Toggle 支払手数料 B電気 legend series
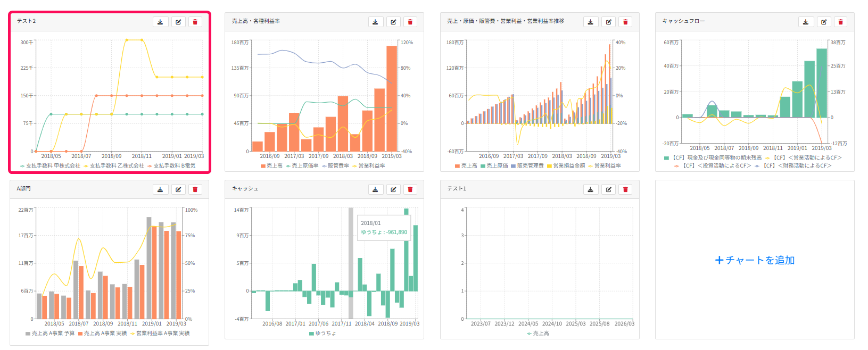 tap(171, 166)
